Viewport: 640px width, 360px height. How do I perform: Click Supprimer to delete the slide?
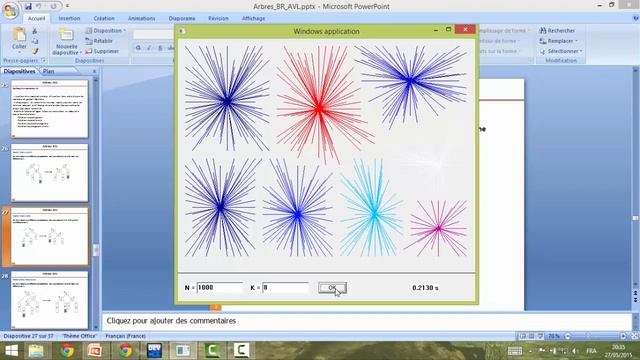click(x=102, y=51)
